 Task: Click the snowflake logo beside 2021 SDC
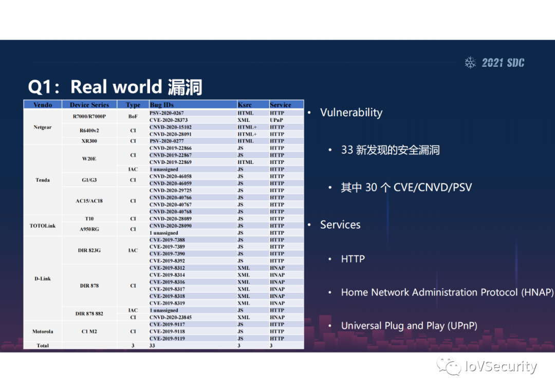click(470, 63)
